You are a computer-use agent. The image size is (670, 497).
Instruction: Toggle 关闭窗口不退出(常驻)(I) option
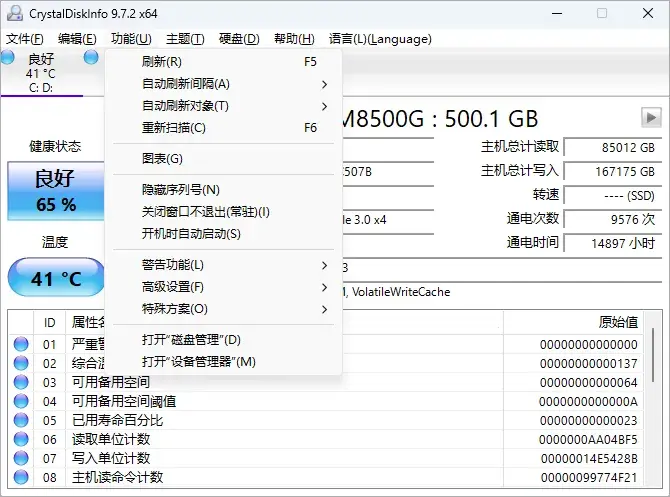pos(223,212)
